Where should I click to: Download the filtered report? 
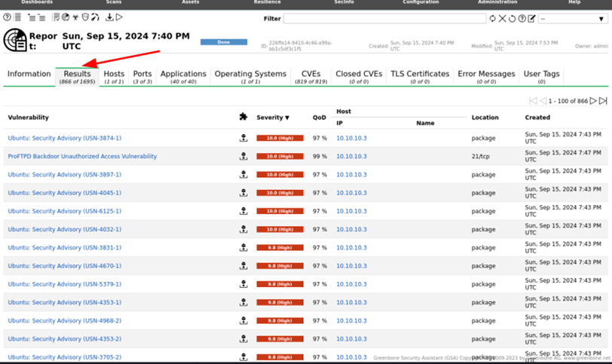pos(110,17)
